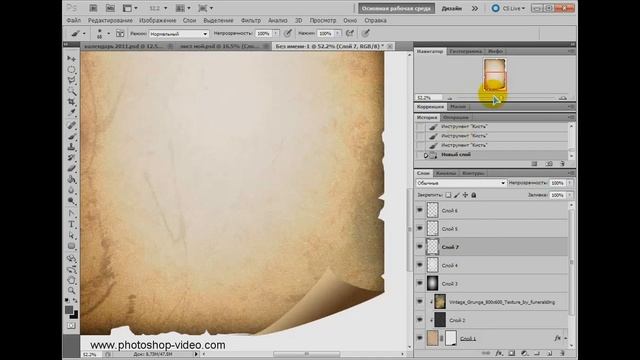Create new snapshot in History panel
This screenshot has width=640, height=360.
pos(549,164)
